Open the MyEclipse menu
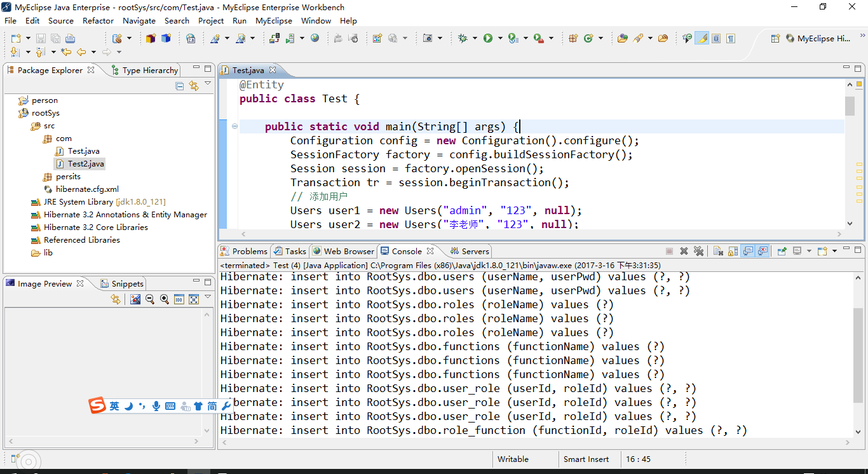This screenshot has height=474, width=868. point(274,20)
